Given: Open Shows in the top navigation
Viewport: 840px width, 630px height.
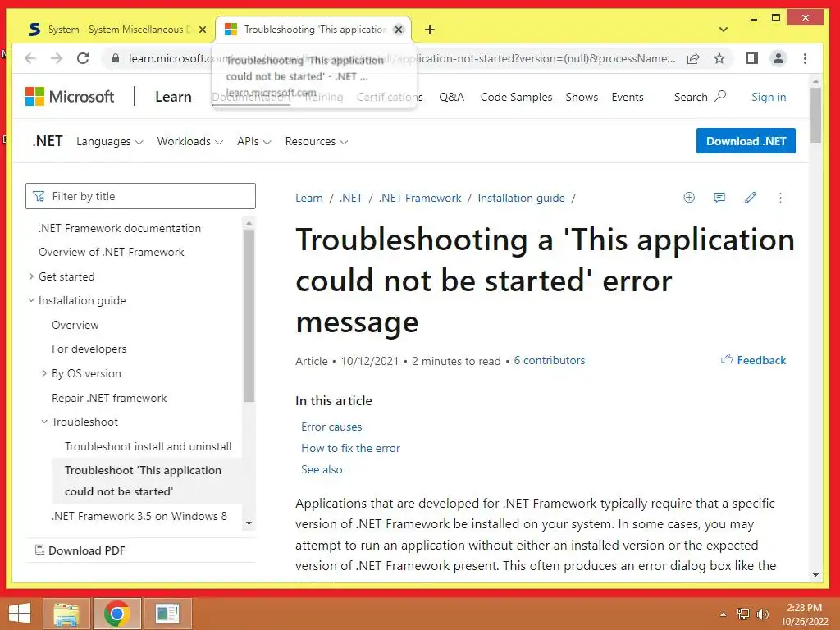Looking at the screenshot, I should tap(582, 97).
